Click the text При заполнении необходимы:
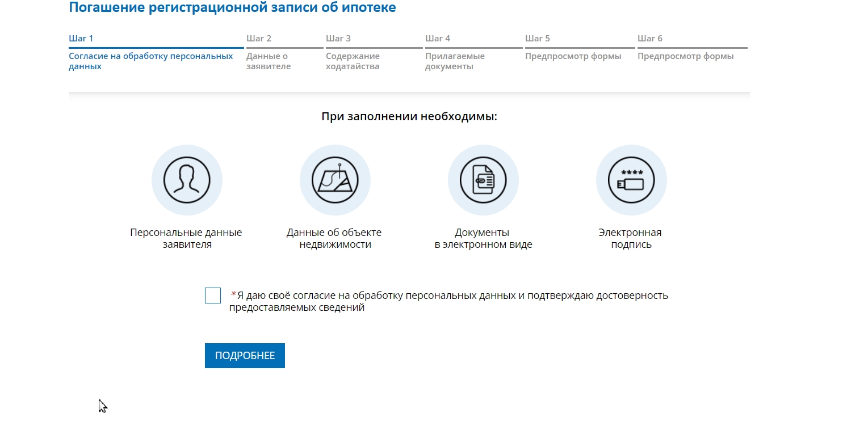The width and height of the screenshot is (868, 422). point(409,117)
